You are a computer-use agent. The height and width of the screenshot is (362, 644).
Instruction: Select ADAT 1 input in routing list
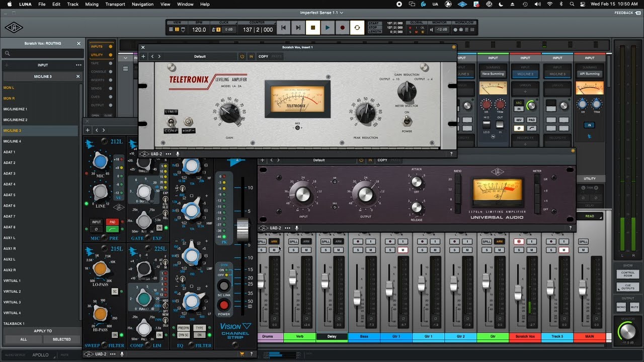40,152
